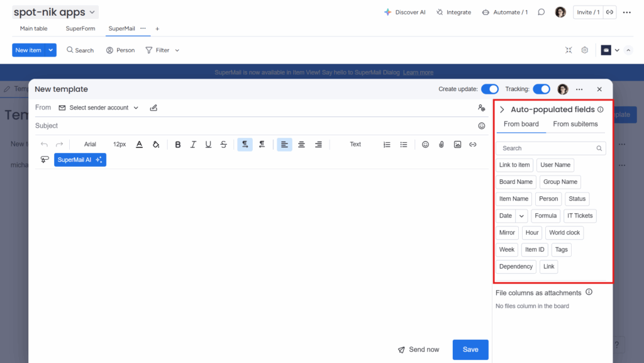The image size is (644, 363).
Task: Insert an image into the email
Action: (x=458, y=145)
